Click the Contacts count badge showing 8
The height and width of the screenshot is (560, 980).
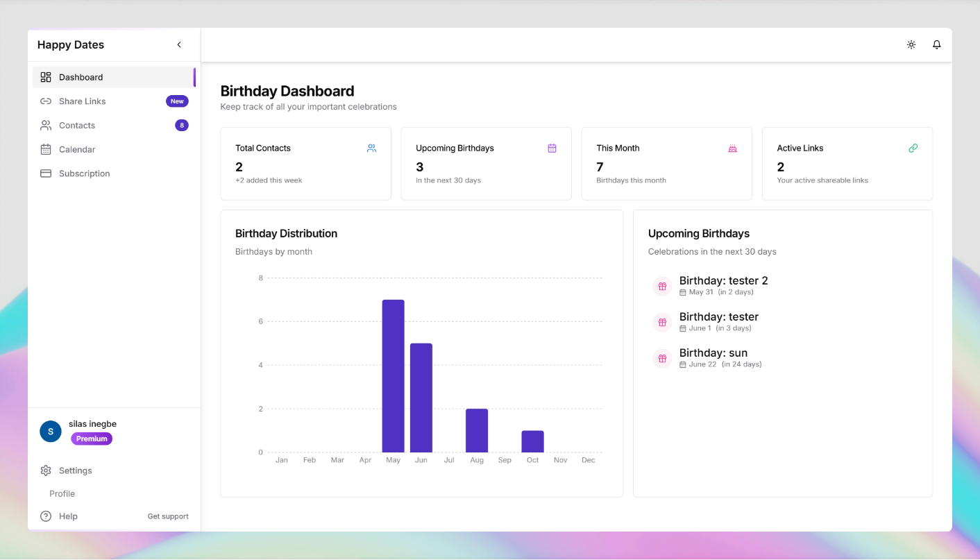(182, 126)
